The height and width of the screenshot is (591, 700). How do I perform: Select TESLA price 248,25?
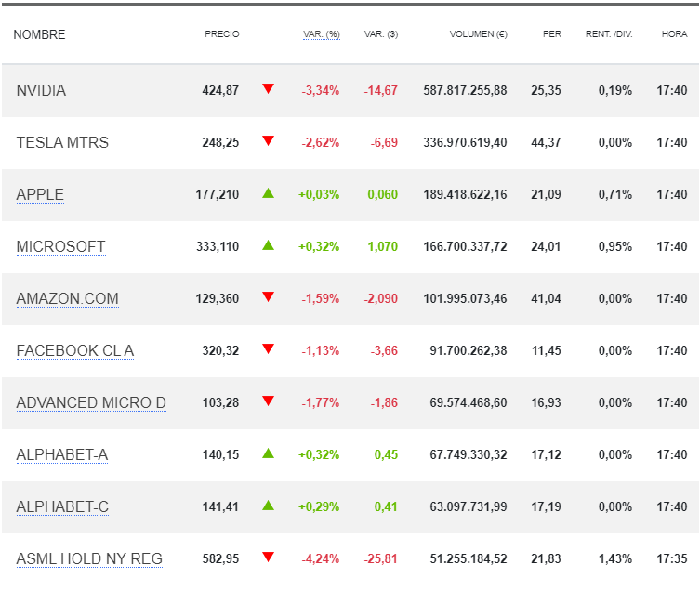[220, 143]
